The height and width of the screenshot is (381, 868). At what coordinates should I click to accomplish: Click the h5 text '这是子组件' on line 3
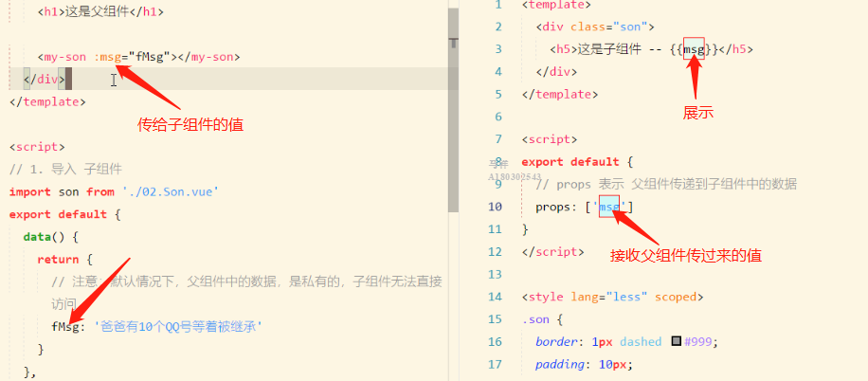tap(609, 49)
